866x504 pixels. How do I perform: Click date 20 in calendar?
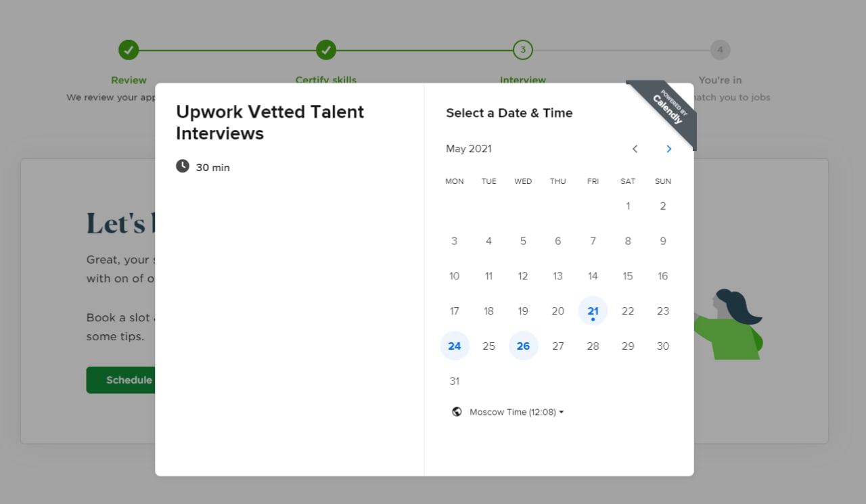point(557,311)
